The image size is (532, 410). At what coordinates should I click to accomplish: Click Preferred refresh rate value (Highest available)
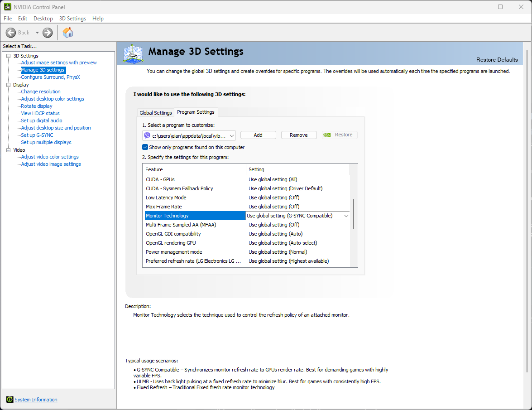(289, 261)
